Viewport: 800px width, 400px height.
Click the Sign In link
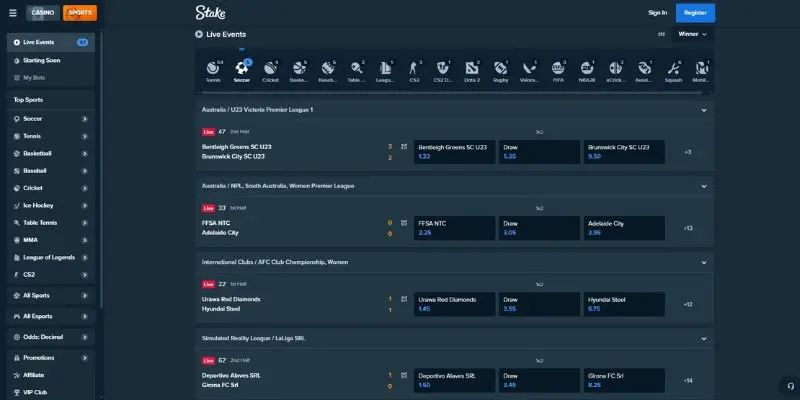pyautogui.click(x=657, y=13)
